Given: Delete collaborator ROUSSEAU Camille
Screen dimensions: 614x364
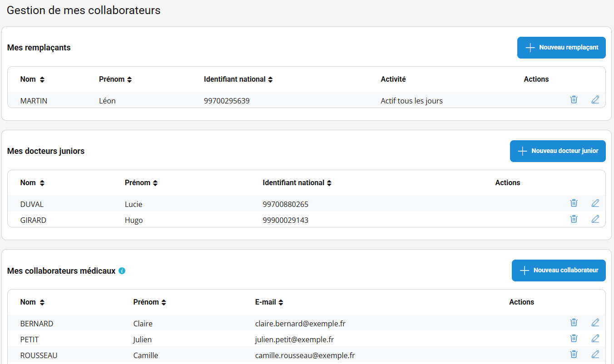Looking at the screenshot, I should [x=574, y=354].
